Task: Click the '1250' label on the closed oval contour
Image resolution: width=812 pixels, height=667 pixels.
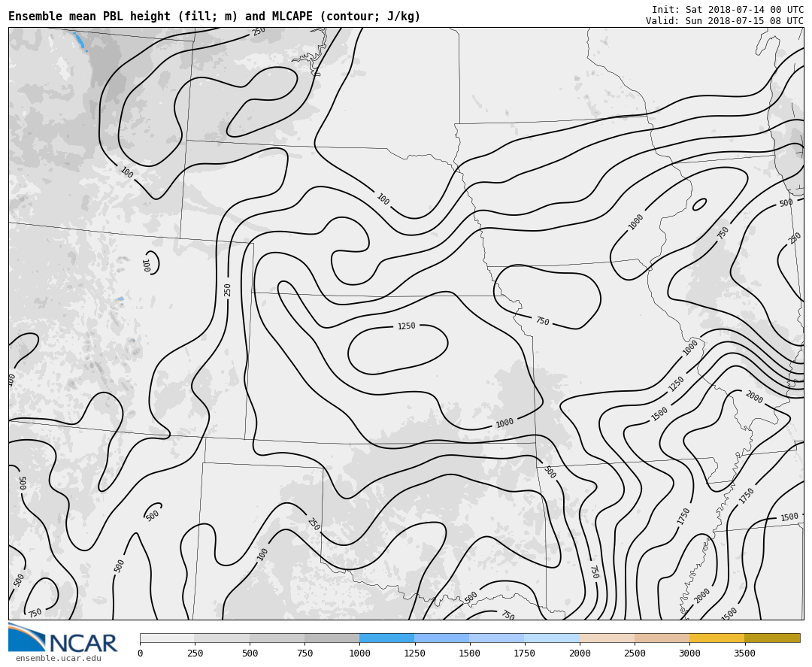Action: tap(407, 326)
